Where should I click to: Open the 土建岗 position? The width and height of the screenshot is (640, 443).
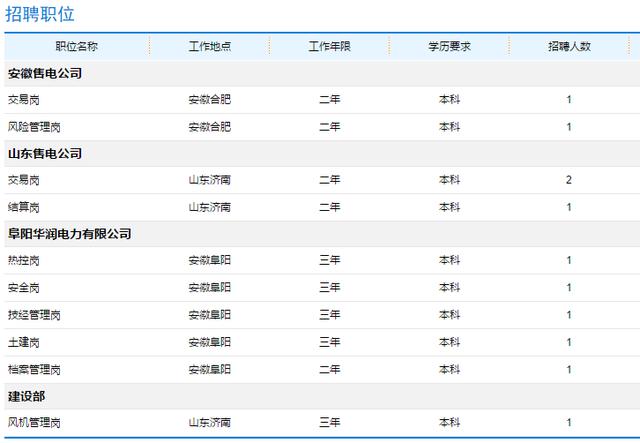tap(24, 342)
